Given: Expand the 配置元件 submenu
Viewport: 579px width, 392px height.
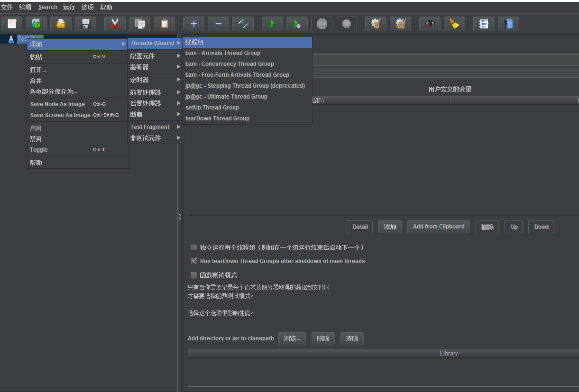Looking at the screenshot, I should click(x=156, y=56).
